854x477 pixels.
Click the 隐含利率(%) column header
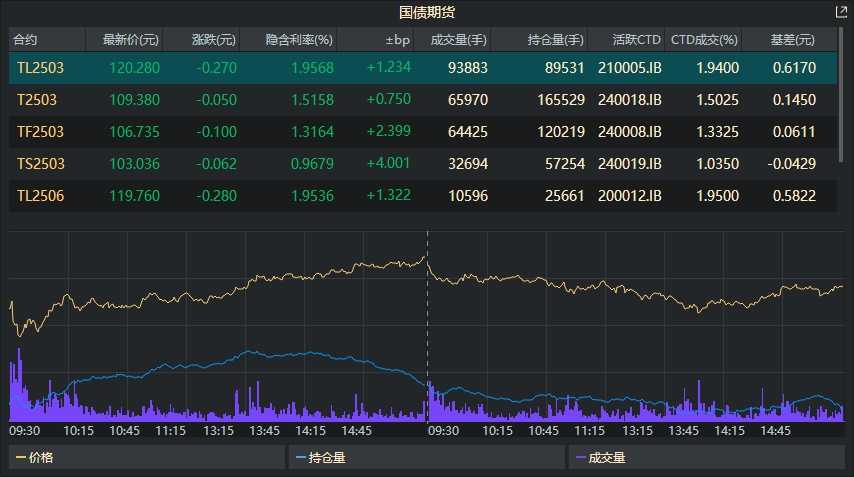coord(298,40)
